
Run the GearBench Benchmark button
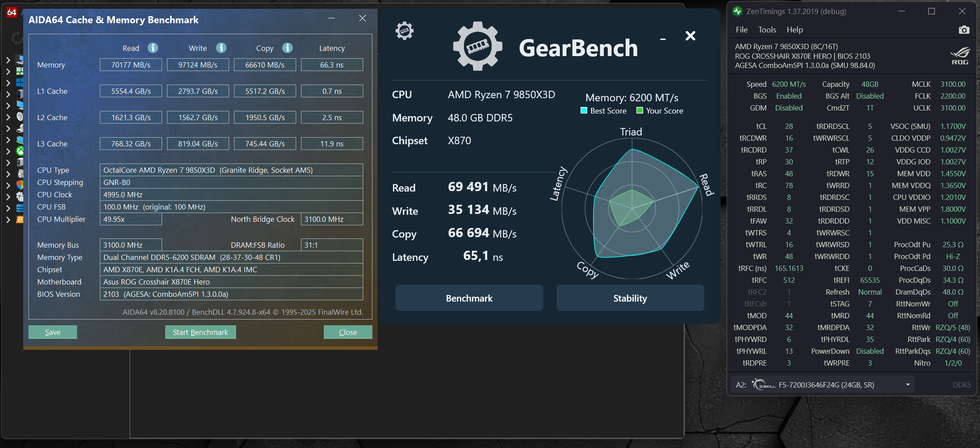(469, 298)
